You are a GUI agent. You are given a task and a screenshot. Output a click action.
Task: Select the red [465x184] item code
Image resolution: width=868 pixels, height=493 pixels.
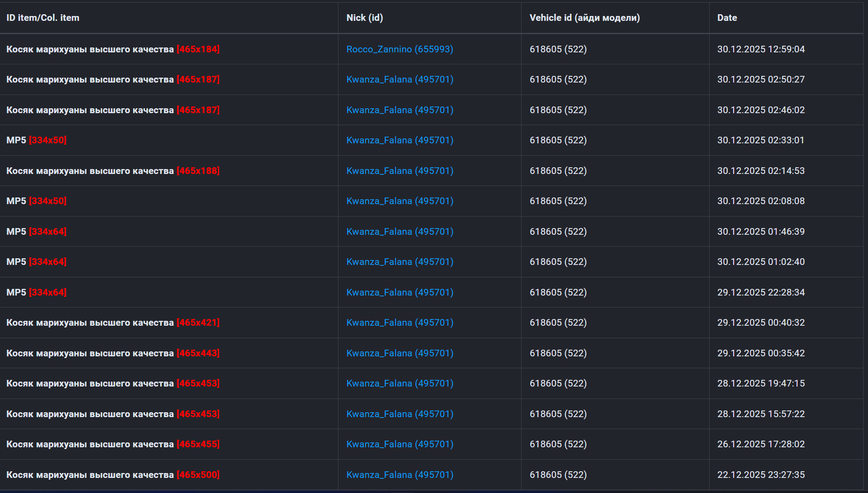(198, 49)
